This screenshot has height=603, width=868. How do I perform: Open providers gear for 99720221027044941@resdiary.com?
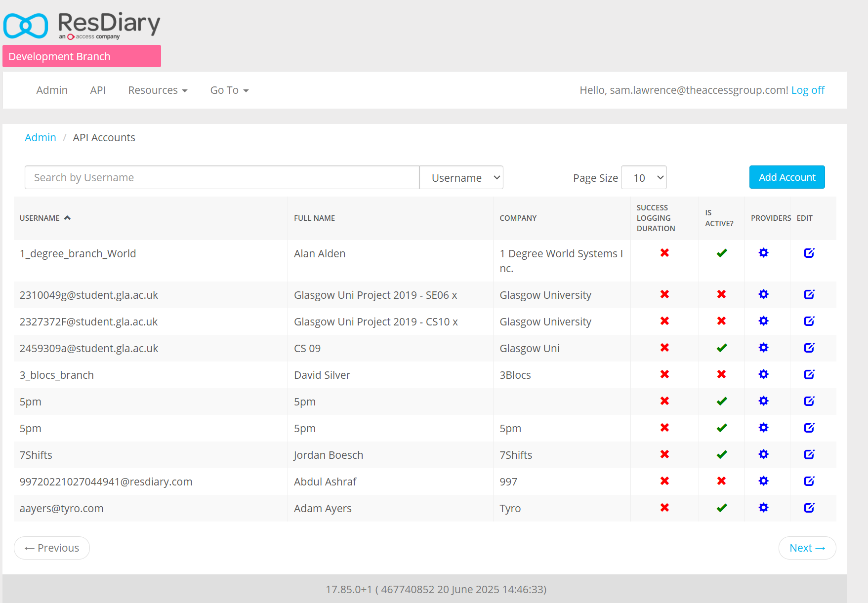pyautogui.click(x=763, y=481)
